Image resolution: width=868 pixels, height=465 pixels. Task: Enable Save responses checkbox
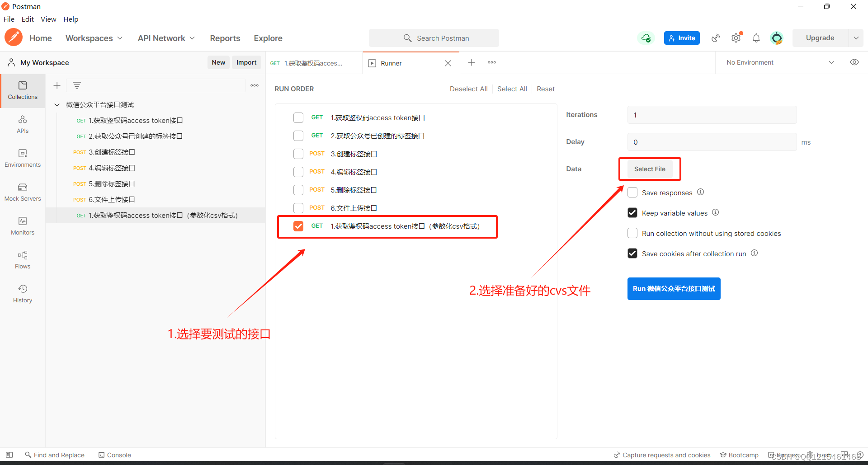click(632, 193)
